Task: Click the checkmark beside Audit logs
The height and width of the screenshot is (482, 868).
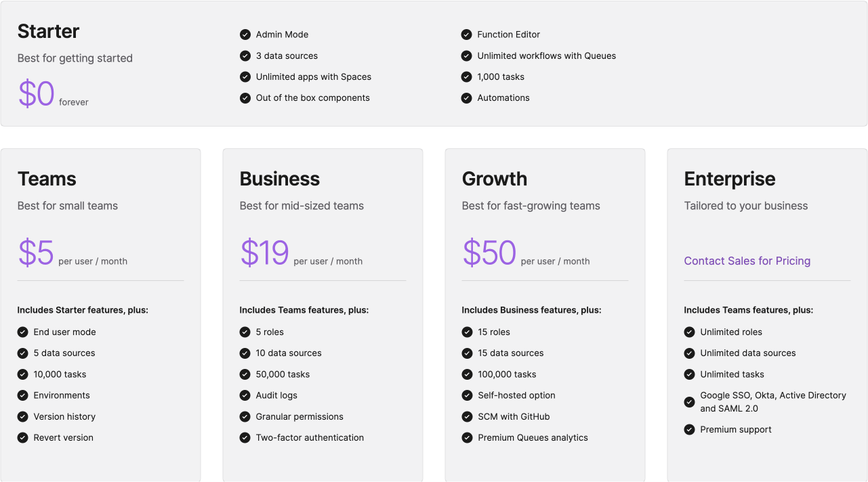Action: pos(245,395)
